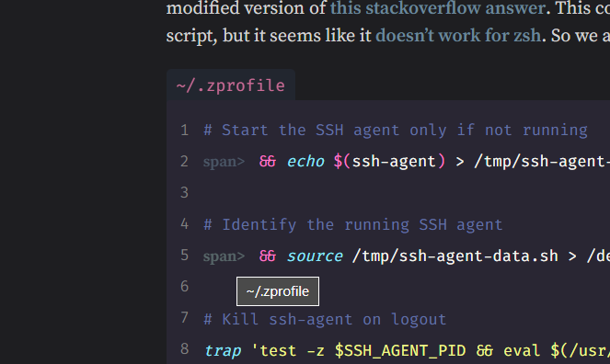The height and width of the screenshot is (364, 610).
Task: Click line number 1 in the code block
Action: click(x=184, y=131)
